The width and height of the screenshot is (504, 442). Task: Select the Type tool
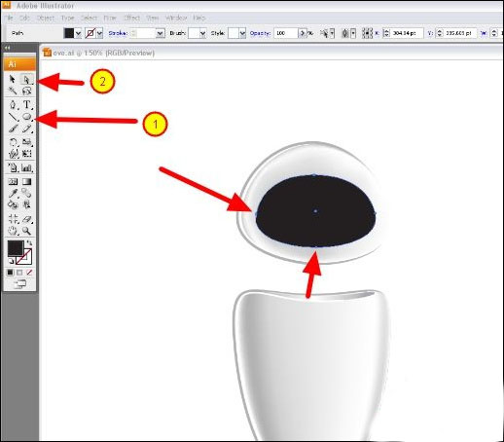tap(27, 105)
